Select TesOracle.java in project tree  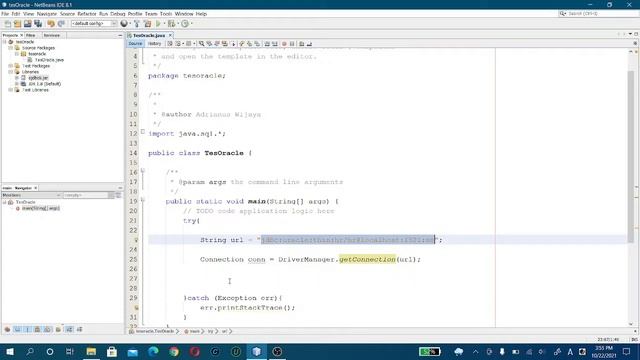[49, 60]
